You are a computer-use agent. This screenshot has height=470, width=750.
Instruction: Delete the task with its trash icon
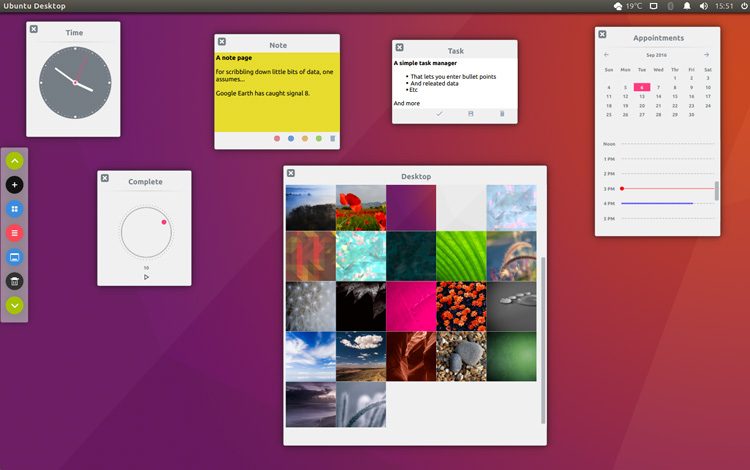click(x=502, y=114)
